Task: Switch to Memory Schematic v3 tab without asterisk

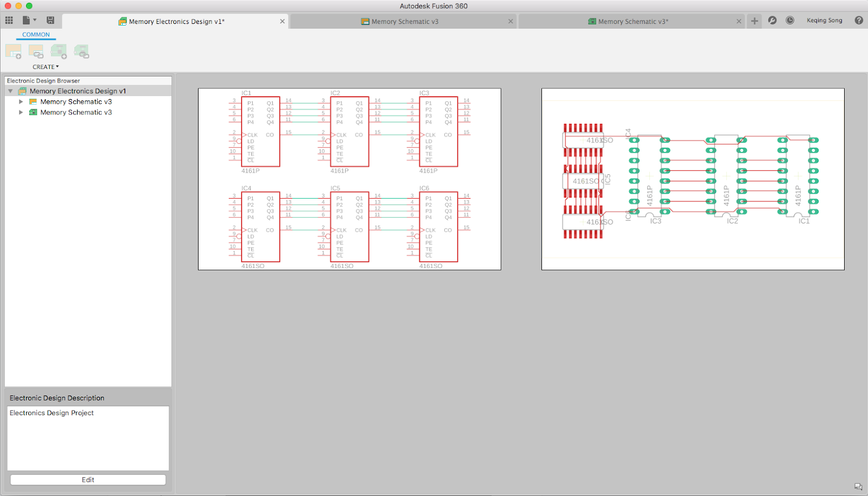Action: (x=405, y=22)
